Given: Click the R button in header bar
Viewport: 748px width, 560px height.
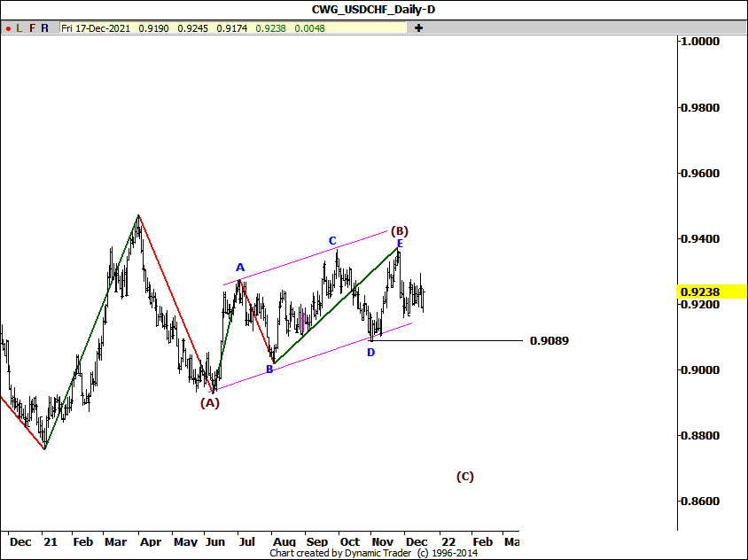Looking at the screenshot, I should tap(44, 28).
